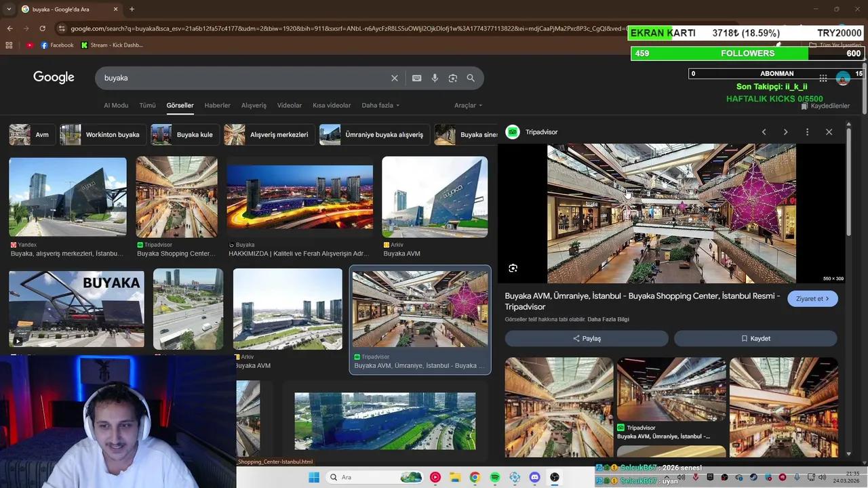Open three-dot options in image preview
This screenshot has height=488, width=868.
[807, 132]
